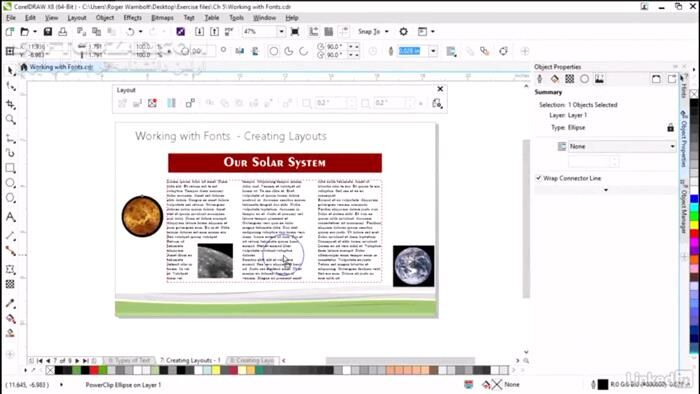Pick the red swatch in bottom palette
The width and height of the screenshot is (700, 394).
point(94,370)
